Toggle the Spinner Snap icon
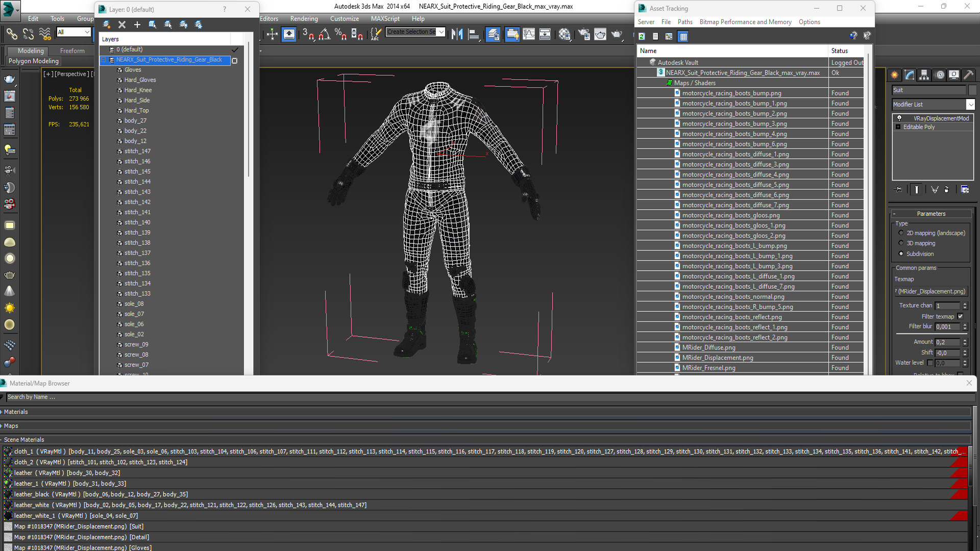Screen dimensions: 980x551 [x=357, y=34]
